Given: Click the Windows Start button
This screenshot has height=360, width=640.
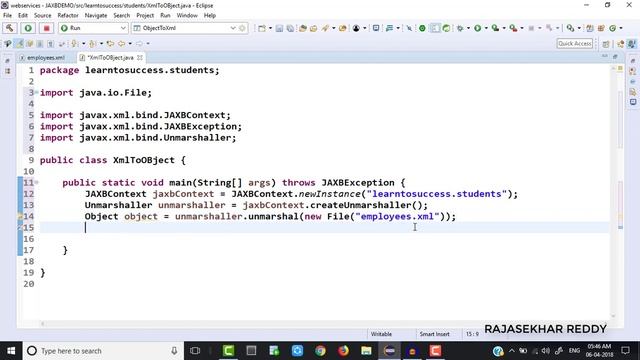Looking at the screenshot, I should click(x=11, y=351).
